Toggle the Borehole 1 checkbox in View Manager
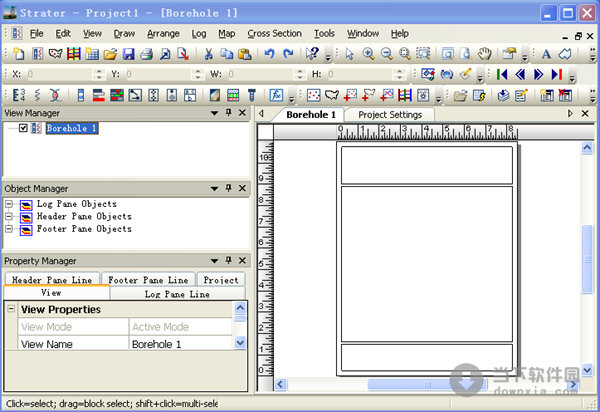The image size is (600, 412). [x=23, y=128]
